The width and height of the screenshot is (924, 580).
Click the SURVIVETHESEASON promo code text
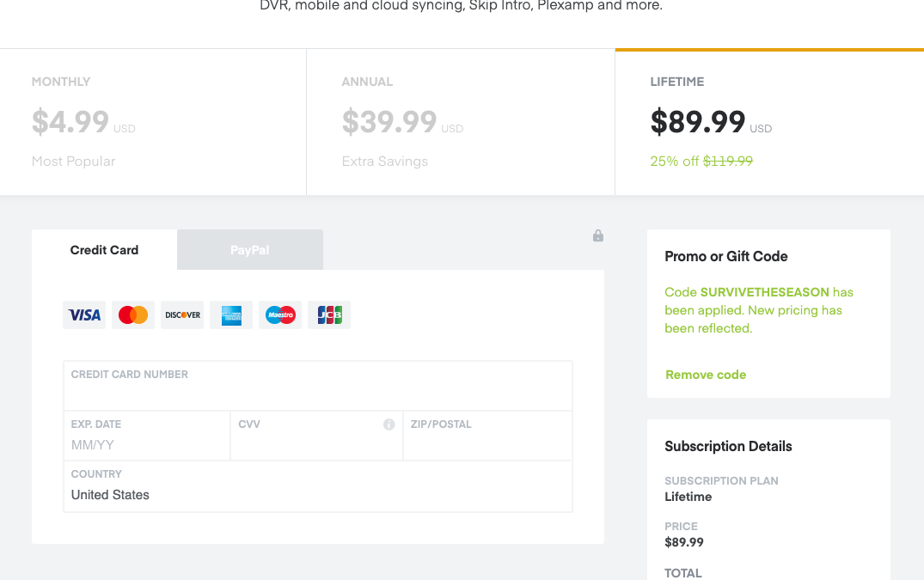[765, 292]
